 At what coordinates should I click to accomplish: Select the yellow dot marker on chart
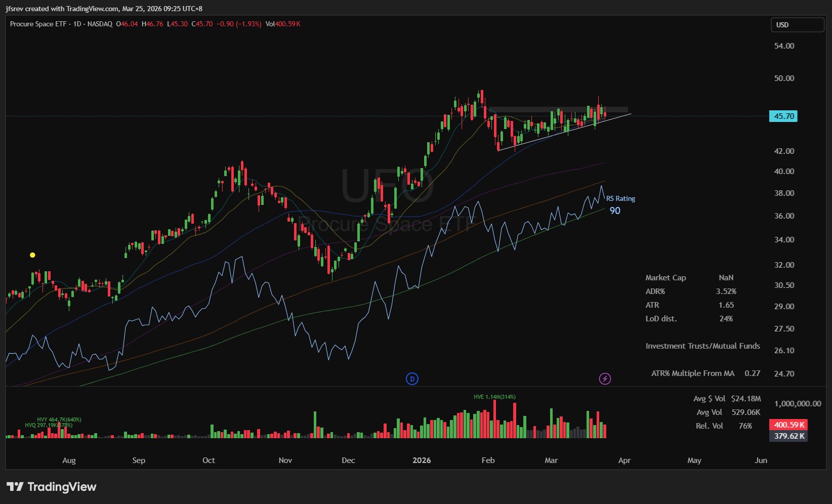click(32, 255)
